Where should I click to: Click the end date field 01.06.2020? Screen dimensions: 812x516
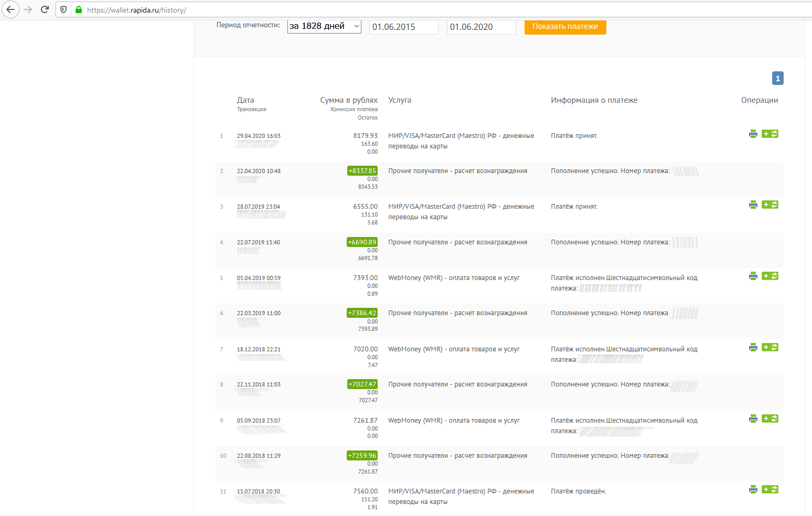[x=482, y=27]
